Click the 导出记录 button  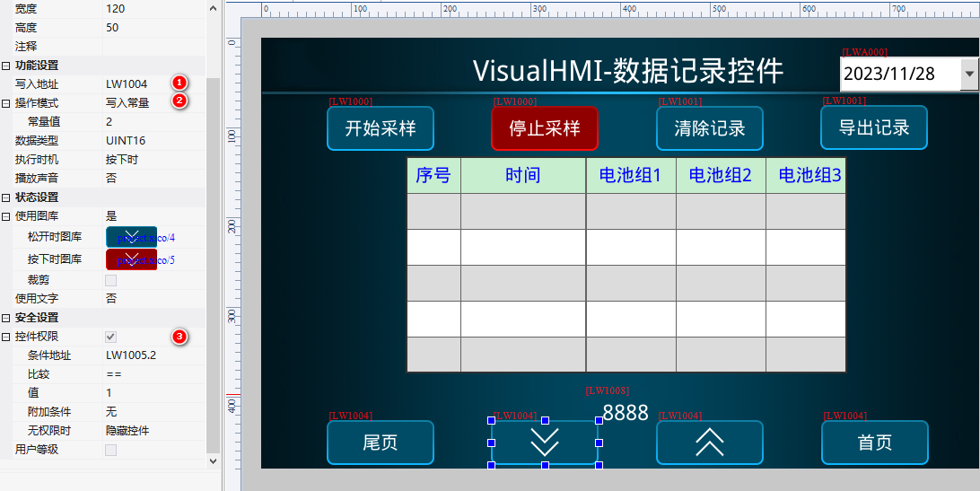[x=873, y=127]
